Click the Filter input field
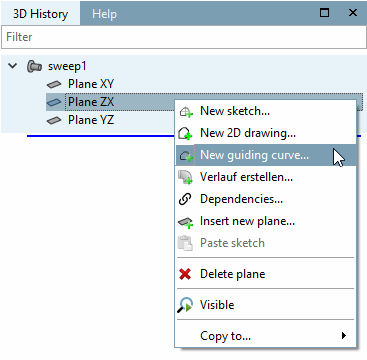This screenshot has height=360, width=367. 183,37
